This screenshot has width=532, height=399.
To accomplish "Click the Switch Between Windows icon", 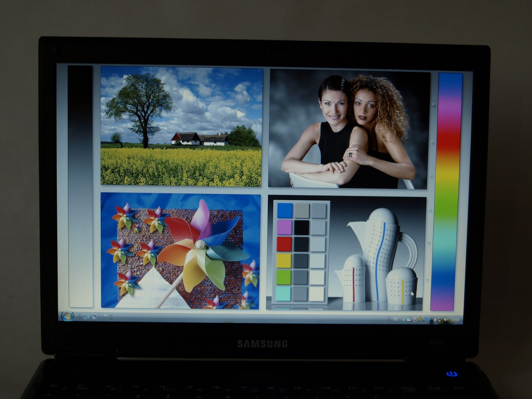I will tap(94, 317).
